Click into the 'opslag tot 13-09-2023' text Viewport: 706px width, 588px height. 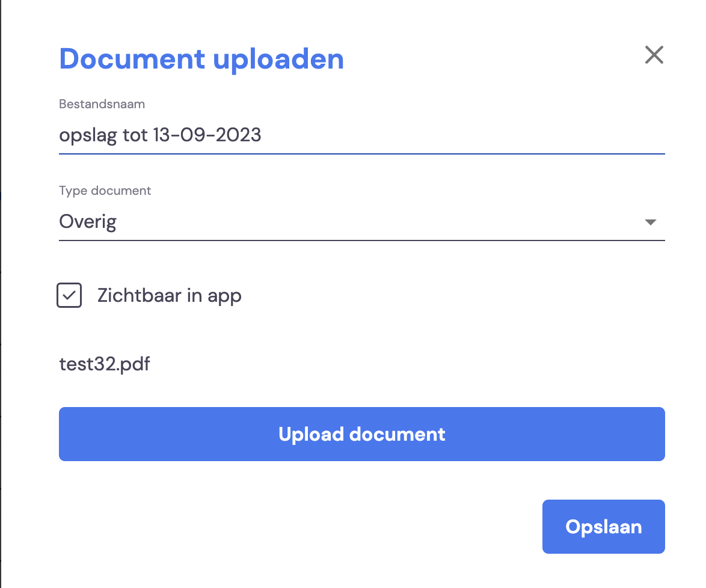tap(160, 135)
